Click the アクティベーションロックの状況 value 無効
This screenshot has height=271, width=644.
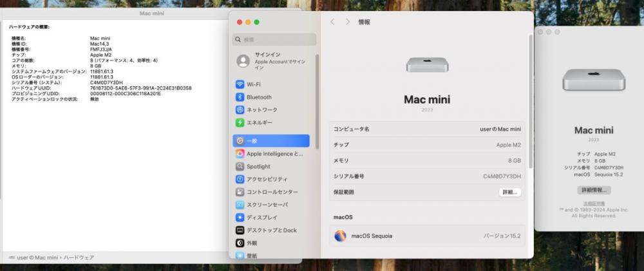pyautogui.click(x=95, y=99)
